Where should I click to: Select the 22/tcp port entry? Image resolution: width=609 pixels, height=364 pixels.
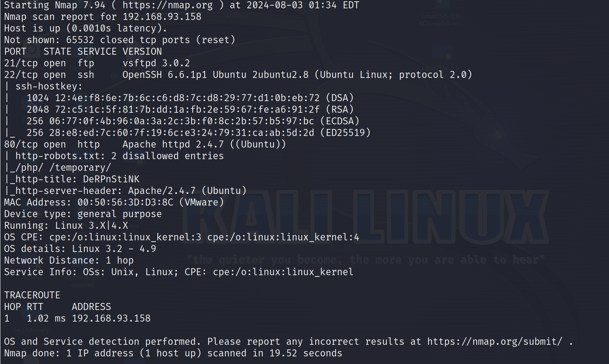pyautogui.click(x=21, y=75)
